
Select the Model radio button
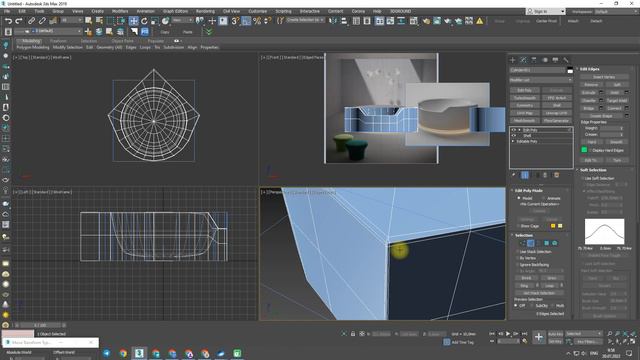(519, 198)
